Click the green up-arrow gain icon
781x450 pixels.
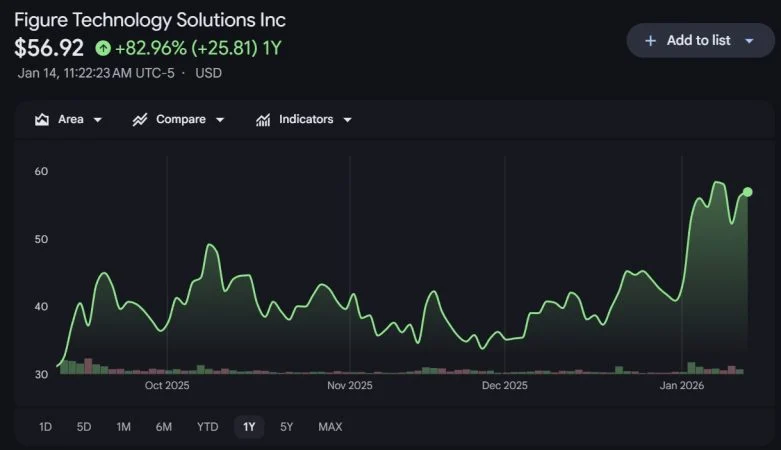tap(103, 47)
